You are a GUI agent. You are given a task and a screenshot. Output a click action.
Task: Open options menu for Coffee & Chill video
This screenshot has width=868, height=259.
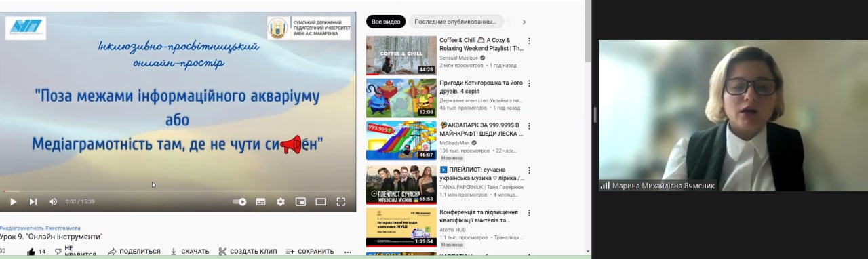point(529,41)
